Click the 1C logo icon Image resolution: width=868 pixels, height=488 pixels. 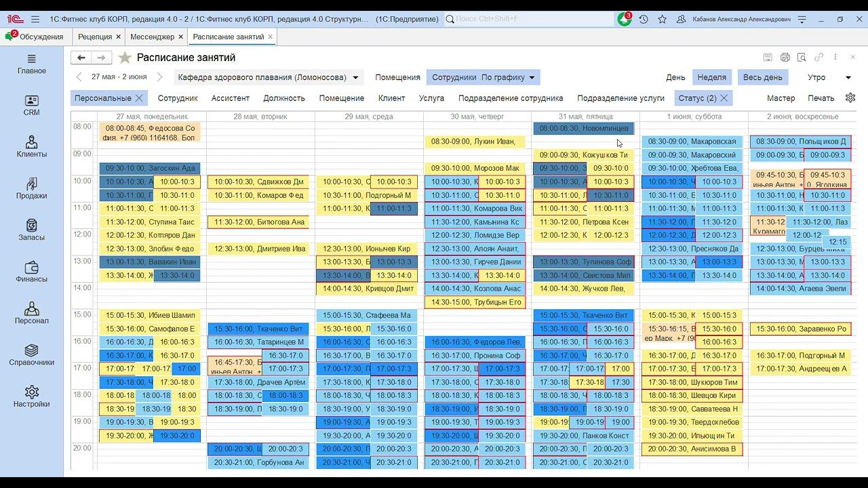point(16,20)
